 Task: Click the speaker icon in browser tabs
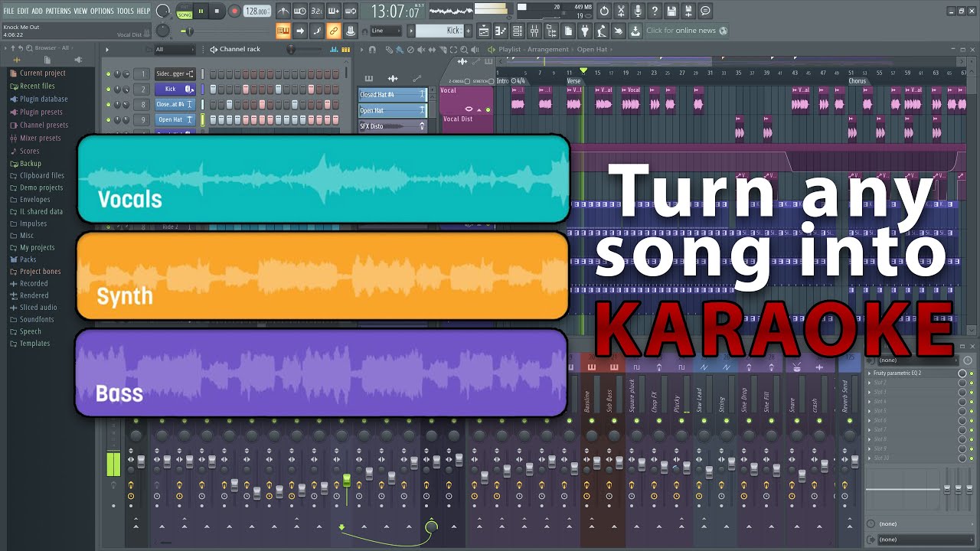coord(77,60)
